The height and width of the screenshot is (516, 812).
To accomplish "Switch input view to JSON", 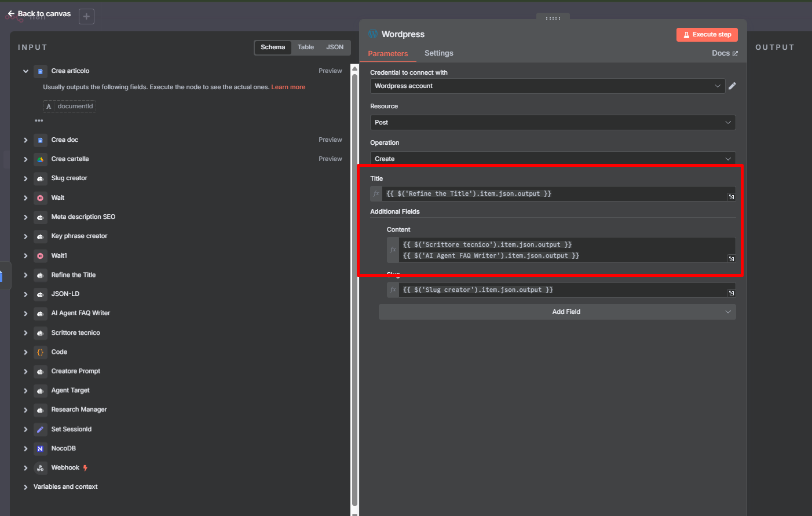I will point(335,47).
